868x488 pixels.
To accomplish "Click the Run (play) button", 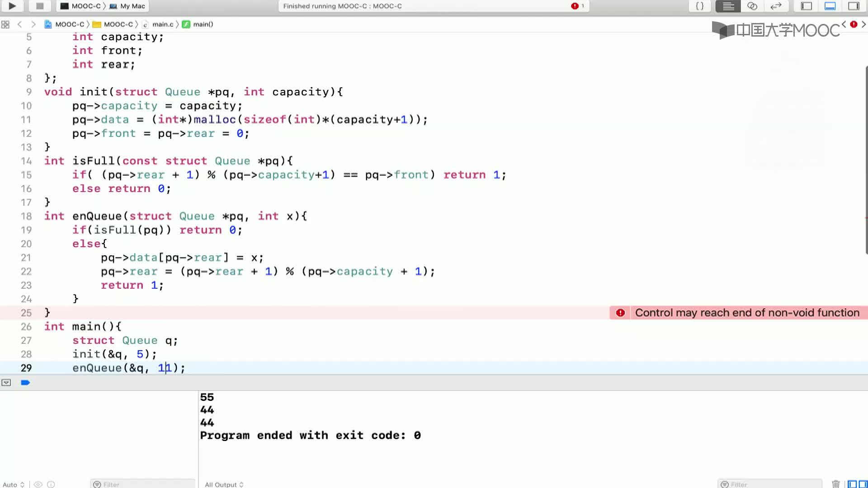I will [x=13, y=6].
